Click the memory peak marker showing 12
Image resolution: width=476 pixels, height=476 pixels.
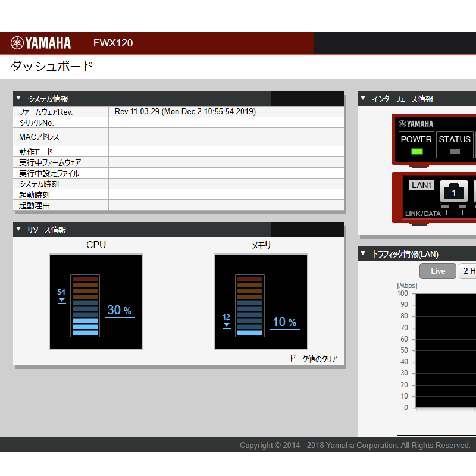pos(226,321)
